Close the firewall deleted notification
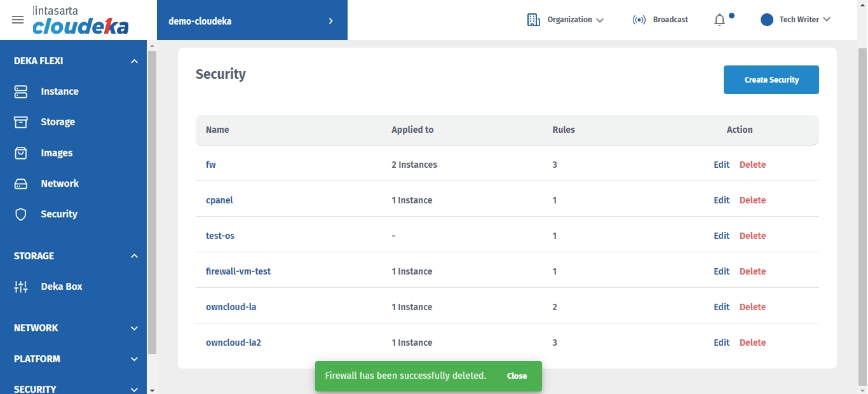 pos(517,376)
